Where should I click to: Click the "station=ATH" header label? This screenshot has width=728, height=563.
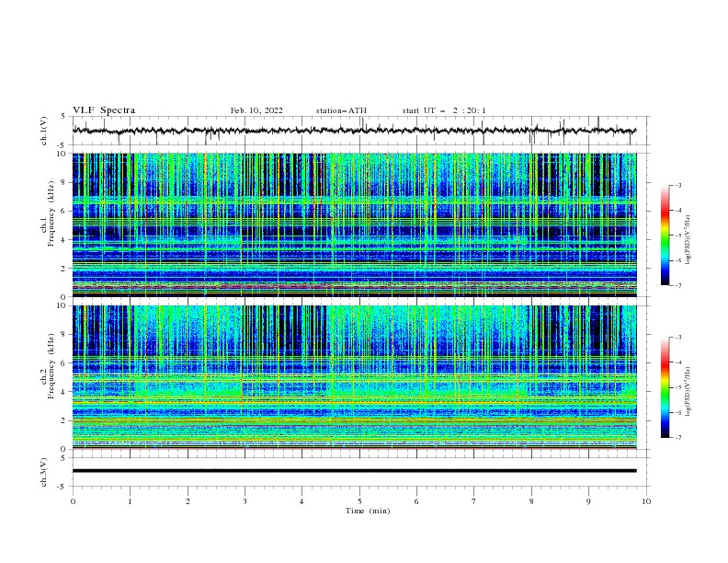341,110
